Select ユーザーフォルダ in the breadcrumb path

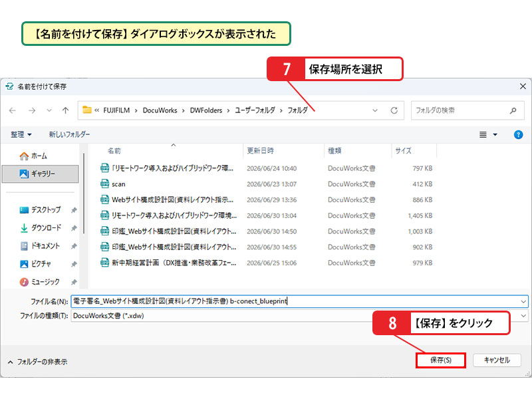pos(255,110)
